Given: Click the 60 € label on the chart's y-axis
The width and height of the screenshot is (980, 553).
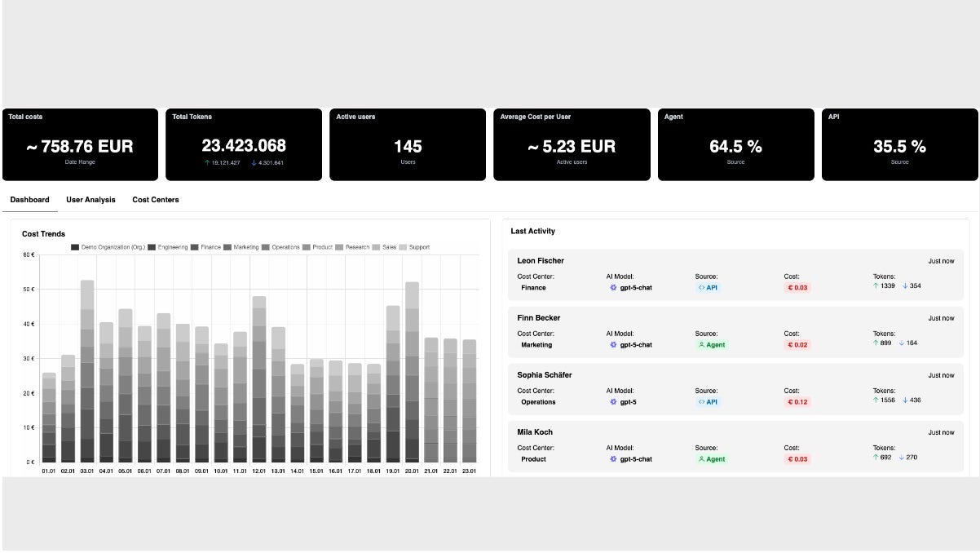Looking at the screenshot, I should click(x=29, y=255).
